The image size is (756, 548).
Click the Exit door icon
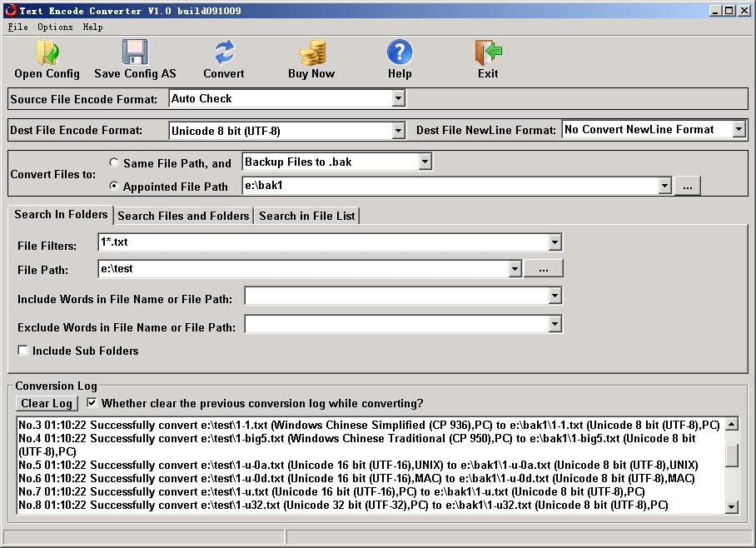[x=488, y=52]
